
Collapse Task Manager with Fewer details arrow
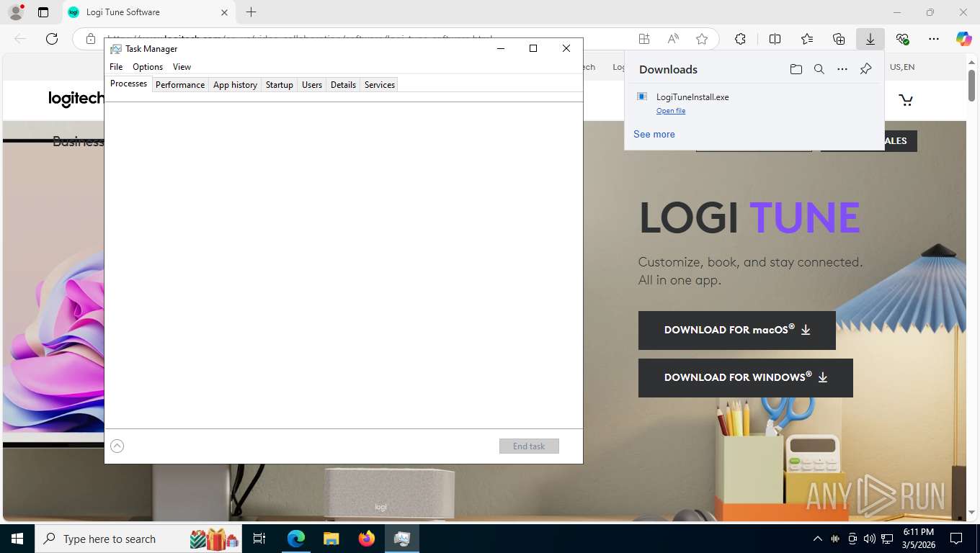[117, 446]
